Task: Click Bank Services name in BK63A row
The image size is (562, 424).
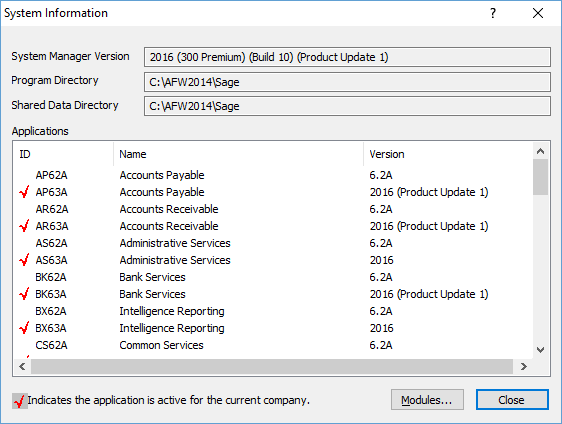Action: 152,294
